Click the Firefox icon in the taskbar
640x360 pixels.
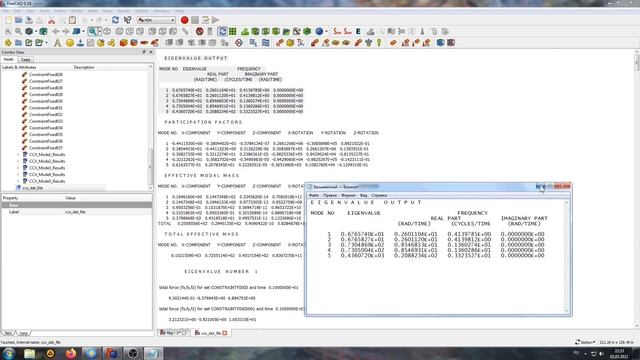[x=71, y=353]
